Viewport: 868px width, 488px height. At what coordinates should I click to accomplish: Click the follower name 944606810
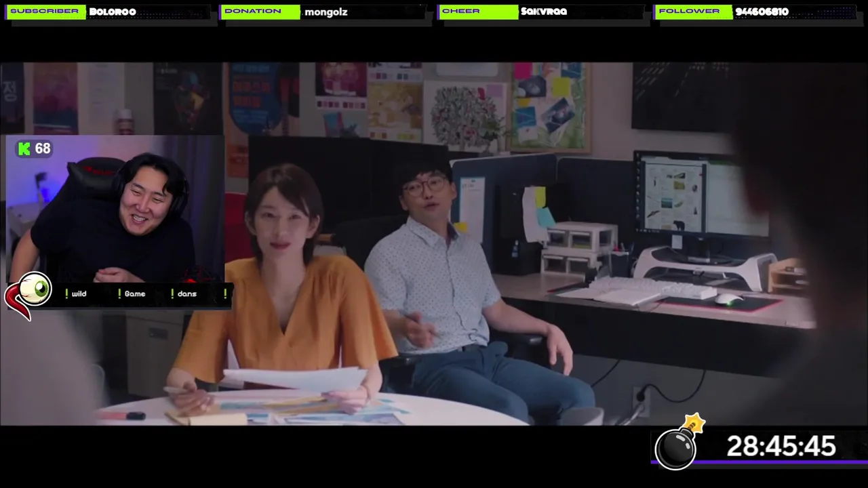coord(762,12)
